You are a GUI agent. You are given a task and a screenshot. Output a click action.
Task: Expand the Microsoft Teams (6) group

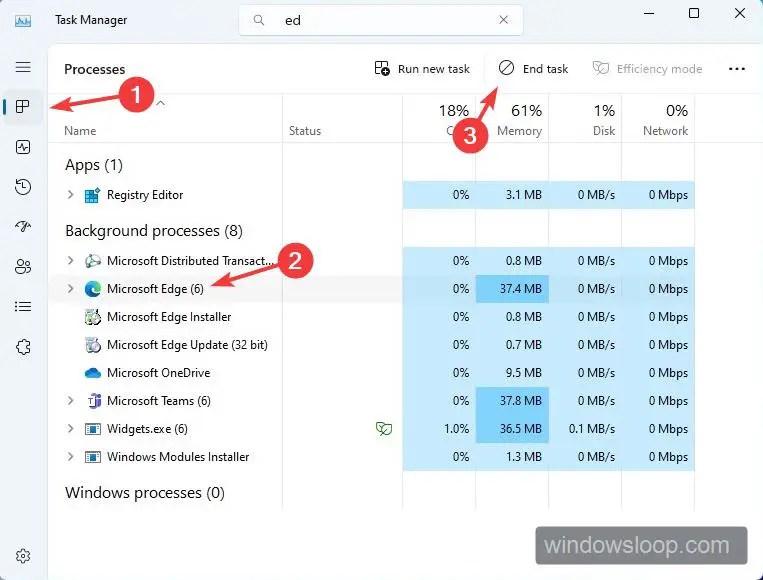[71, 400]
